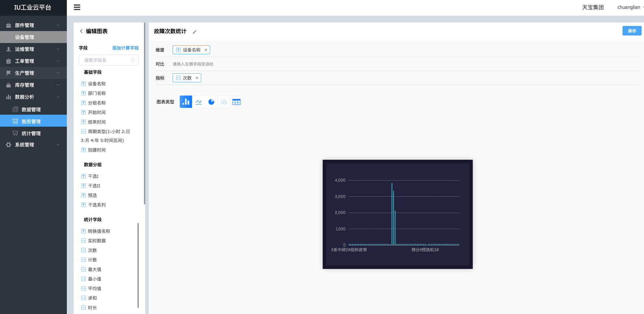Expand the 库存管理 menu chevron

click(58, 85)
